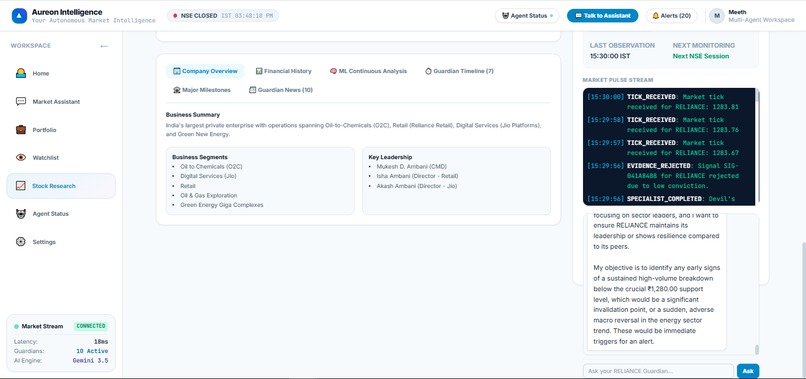Click the Next NSE Session text
Viewport: 806px width, 379px height.
(x=701, y=57)
